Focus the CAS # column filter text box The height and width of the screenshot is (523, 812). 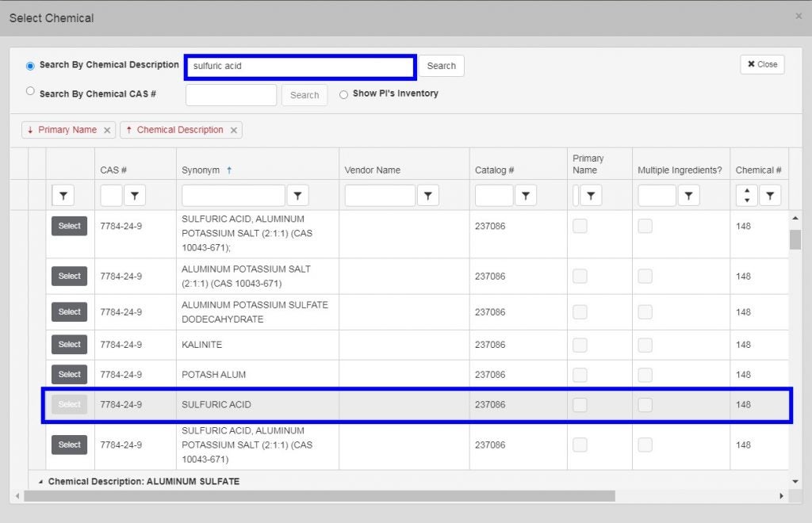pyautogui.click(x=111, y=196)
